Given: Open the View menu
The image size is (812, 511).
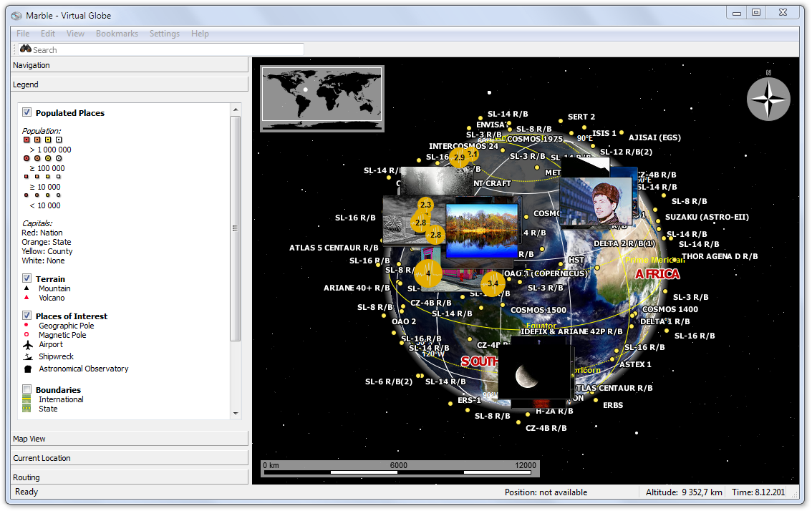Looking at the screenshot, I should [75, 34].
